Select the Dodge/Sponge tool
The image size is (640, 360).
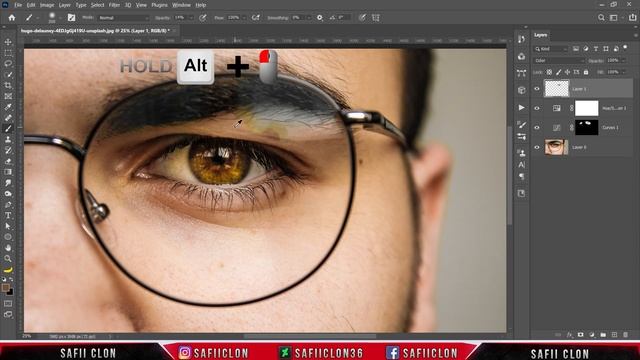tap(8, 193)
